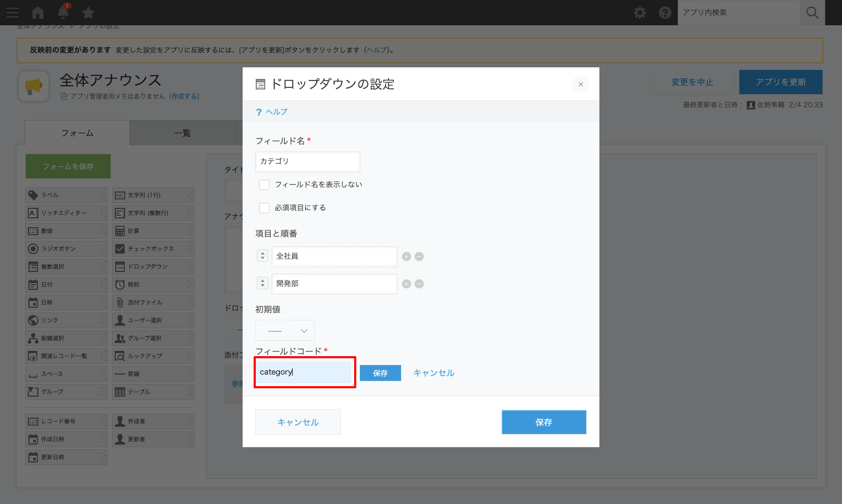Open the settings gear in the header

pos(640,13)
